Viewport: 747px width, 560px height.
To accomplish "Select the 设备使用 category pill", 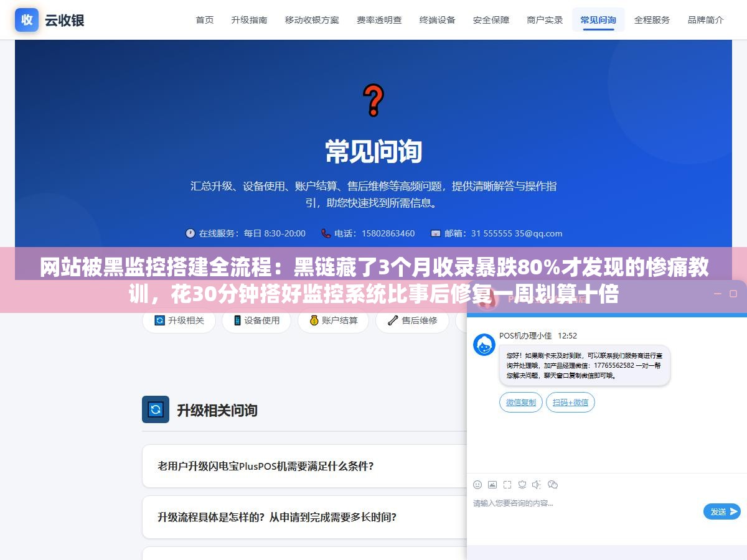I will point(256,320).
